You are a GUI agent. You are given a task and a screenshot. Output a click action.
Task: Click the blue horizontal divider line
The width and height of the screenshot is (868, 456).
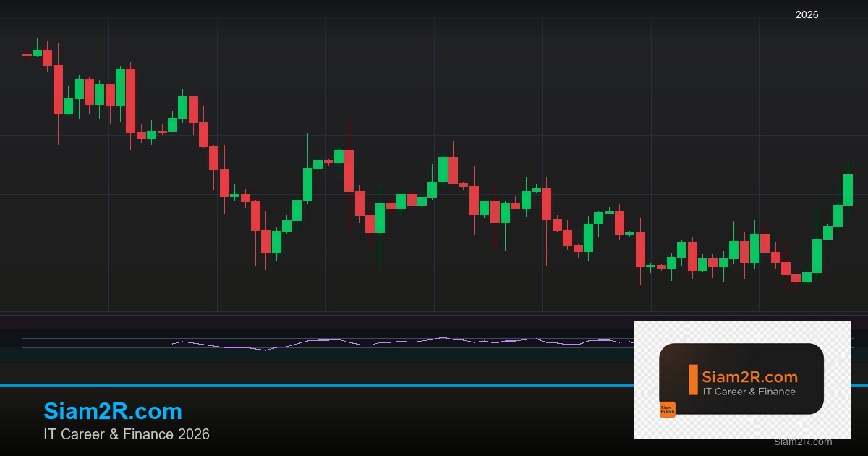click(x=289, y=385)
